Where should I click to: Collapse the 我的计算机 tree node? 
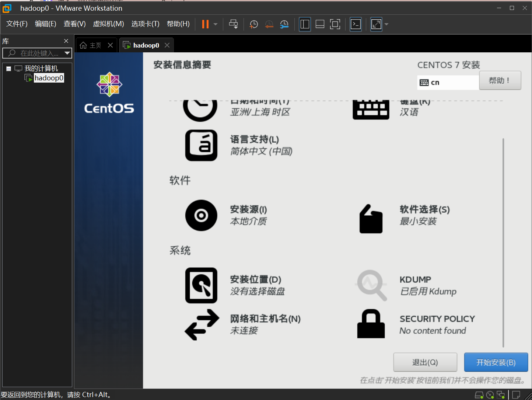(9, 69)
